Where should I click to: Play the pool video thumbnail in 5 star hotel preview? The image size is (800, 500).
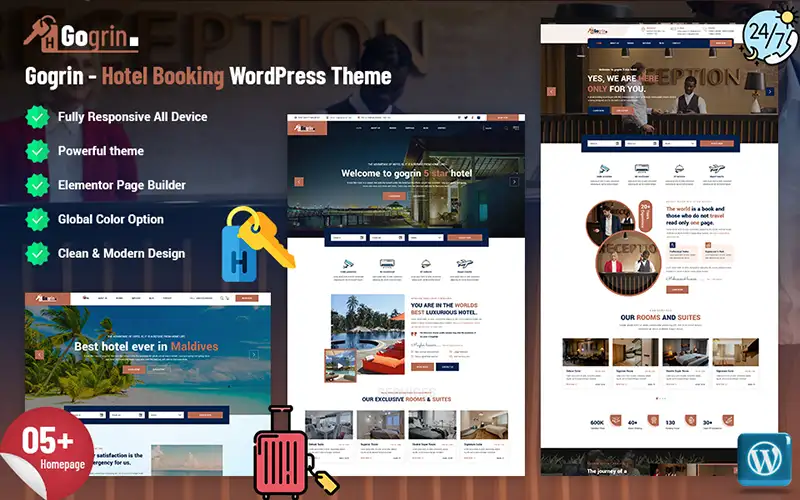(x=340, y=365)
